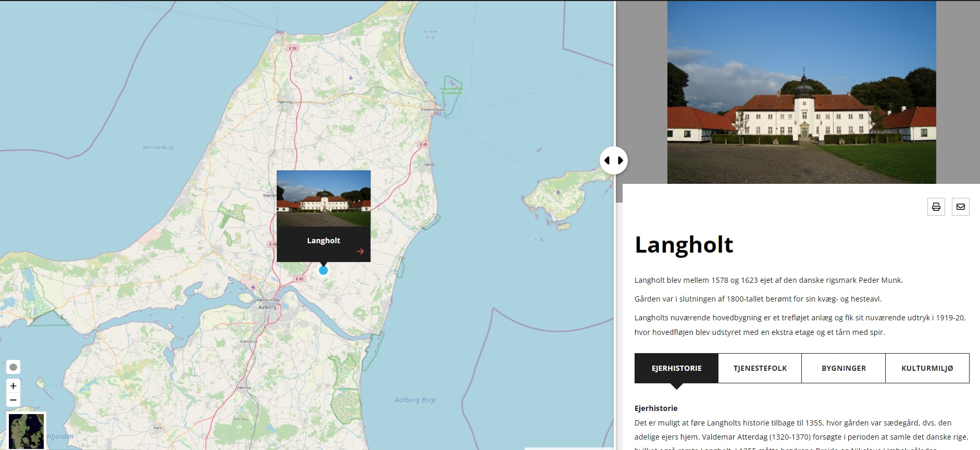980x450 pixels.
Task: Click the red arrow in Langholt popup
Action: 360,252
